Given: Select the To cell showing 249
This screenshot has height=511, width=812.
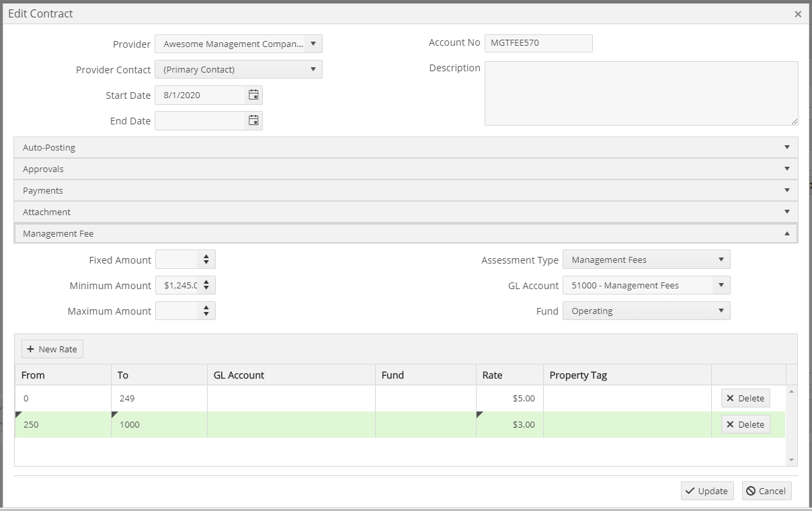Looking at the screenshot, I should pyautogui.click(x=159, y=398).
